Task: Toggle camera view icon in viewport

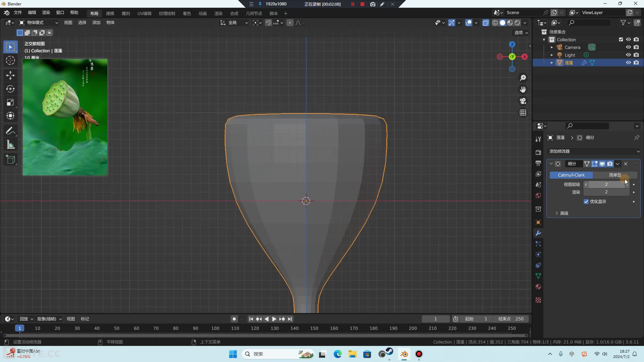Action: (x=523, y=101)
